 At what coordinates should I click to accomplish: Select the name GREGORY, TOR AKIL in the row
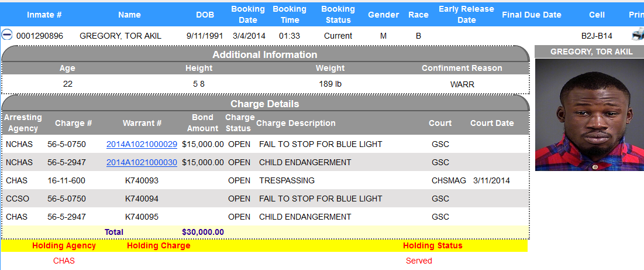coord(120,36)
